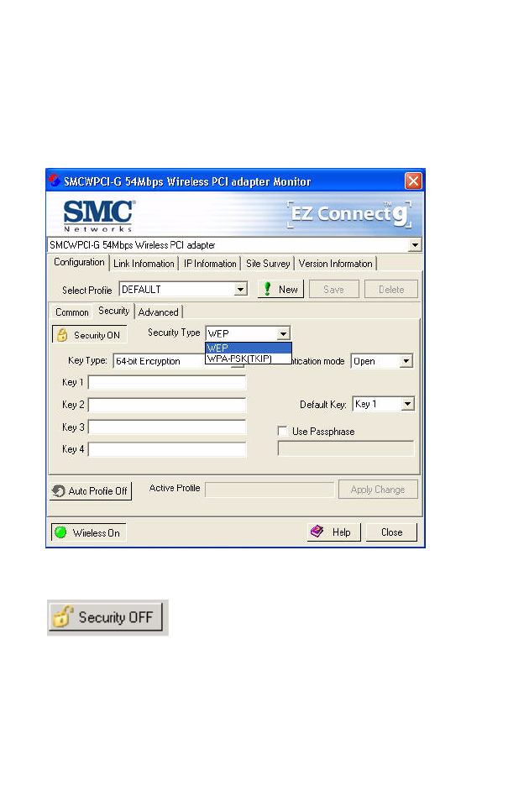Viewport: 529px width, 812px height.
Task: Enable the Use Passphrase checkbox
Action: pos(283,431)
